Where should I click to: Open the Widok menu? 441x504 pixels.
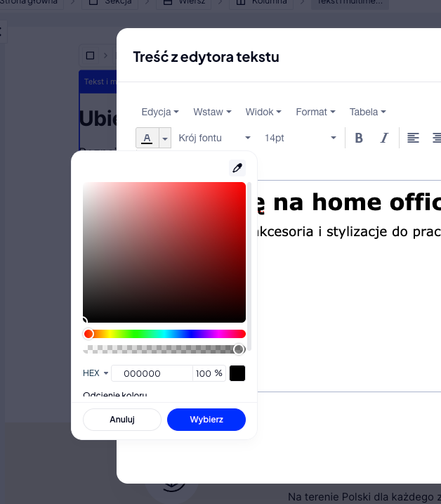[x=263, y=112]
